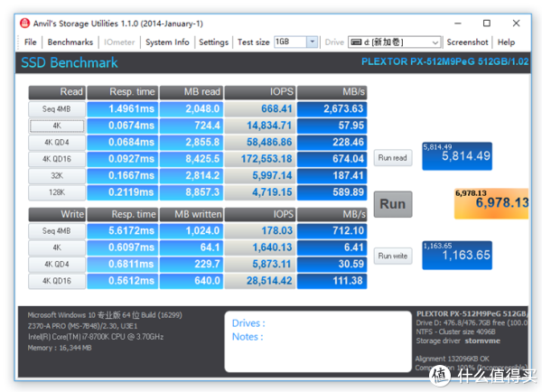Click the 32K read test button
This screenshot has width=542, height=392.
coord(57,175)
